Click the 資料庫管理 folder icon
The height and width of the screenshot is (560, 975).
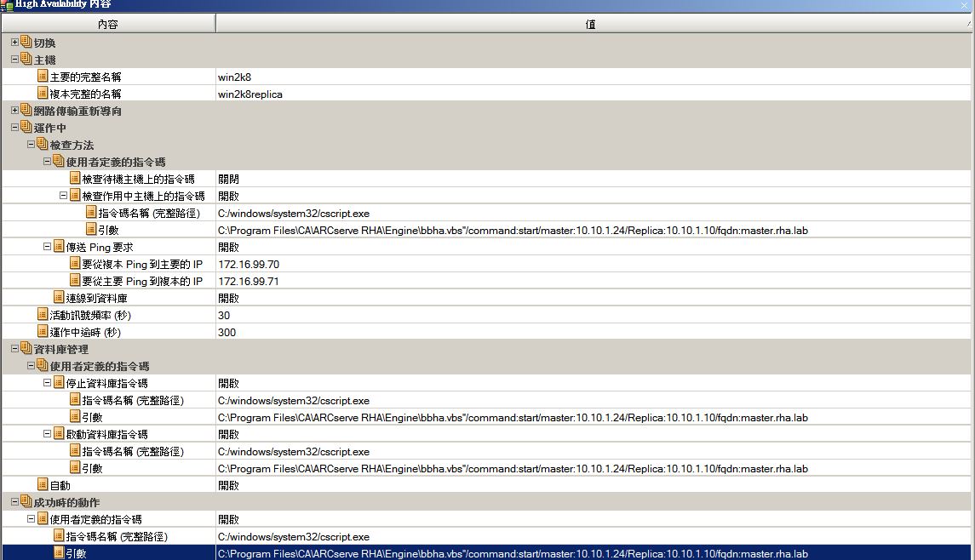click(26, 348)
